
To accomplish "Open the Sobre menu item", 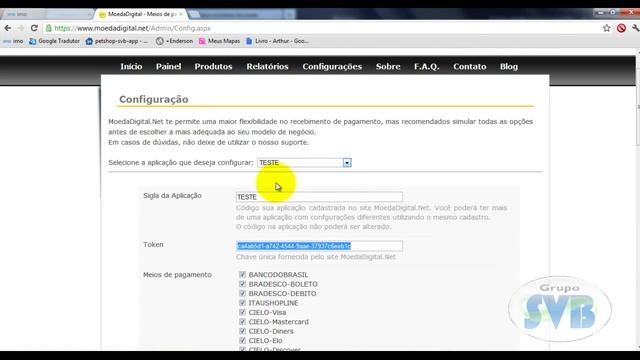I will pyautogui.click(x=388, y=67).
